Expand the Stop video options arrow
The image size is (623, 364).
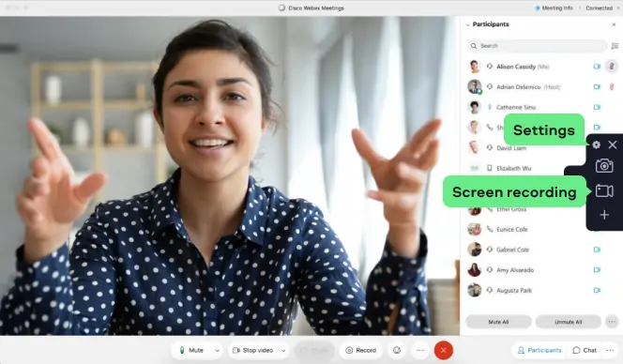point(283,351)
